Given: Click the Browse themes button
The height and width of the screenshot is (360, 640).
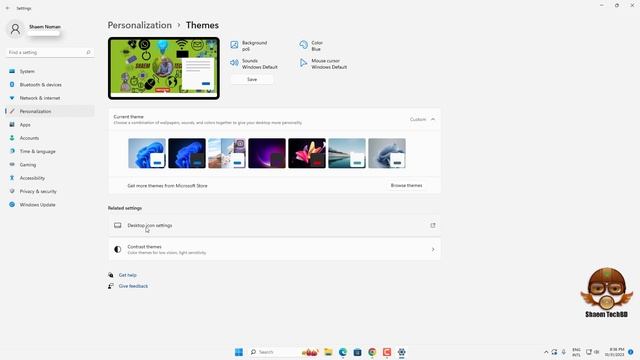Looking at the screenshot, I should (x=406, y=185).
